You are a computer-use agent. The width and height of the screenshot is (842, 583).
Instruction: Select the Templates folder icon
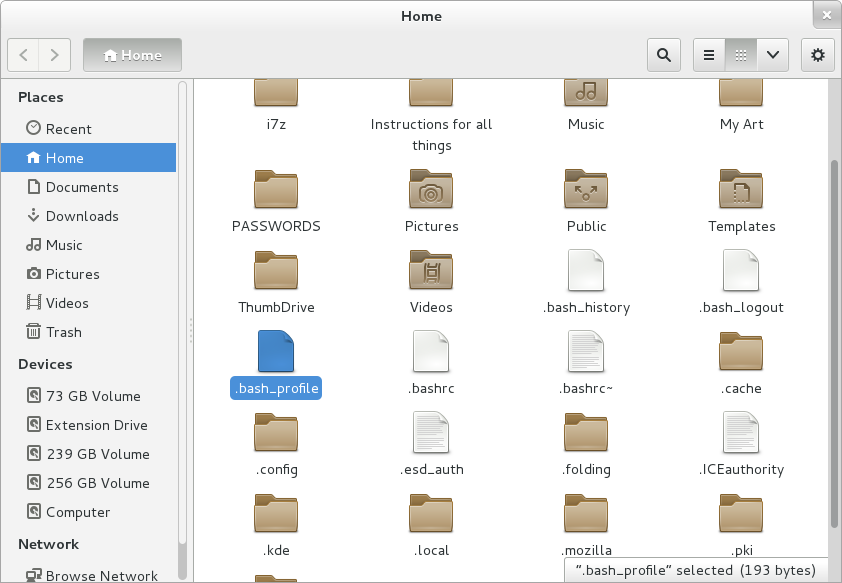click(x=741, y=189)
